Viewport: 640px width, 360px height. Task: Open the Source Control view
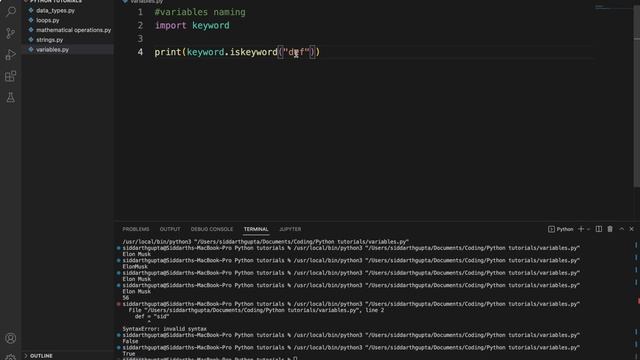(x=11, y=33)
